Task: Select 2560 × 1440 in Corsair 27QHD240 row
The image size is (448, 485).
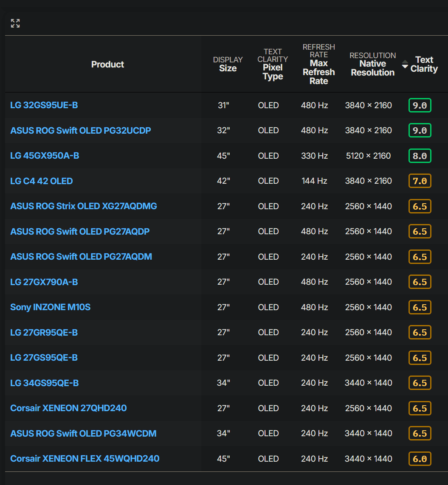Action: [369, 408]
